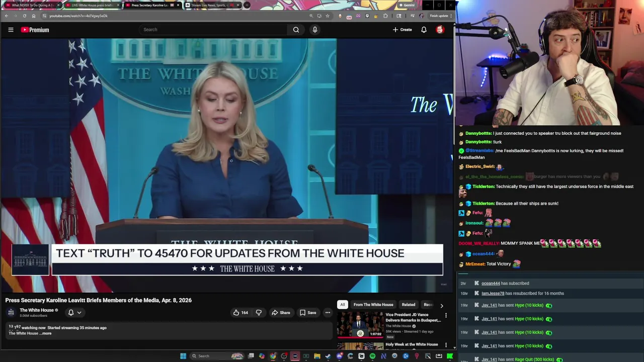This screenshot has width=644, height=362.
Task: Open a new browser tab
Action: click(x=247, y=5)
